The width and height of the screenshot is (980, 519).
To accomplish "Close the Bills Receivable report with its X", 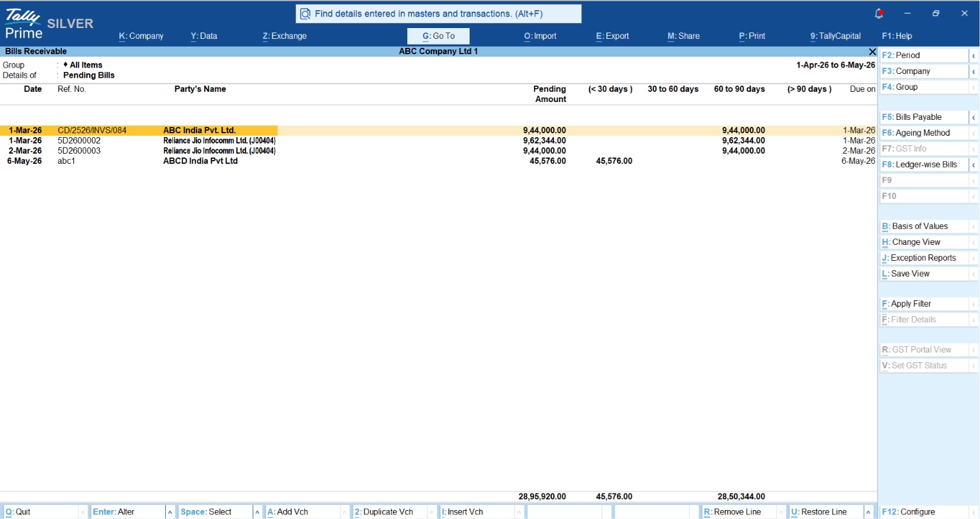I will tap(872, 51).
